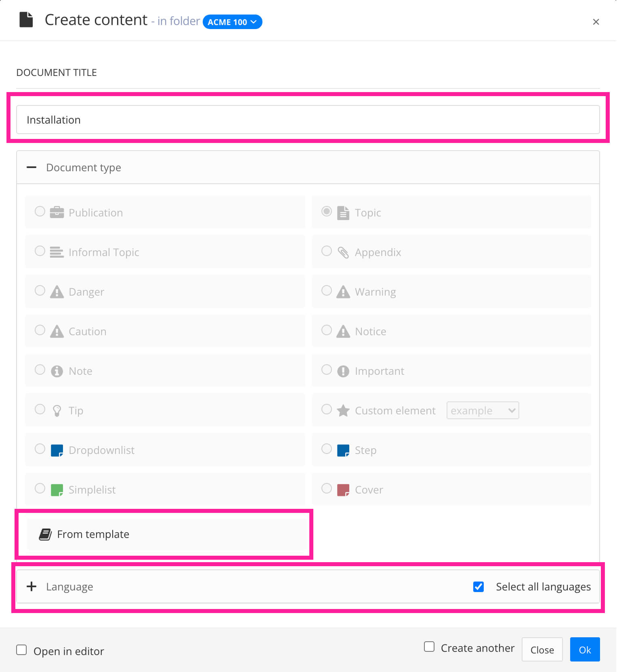Expand the Language section
The height and width of the screenshot is (672, 617).
pyautogui.click(x=31, y=586)
